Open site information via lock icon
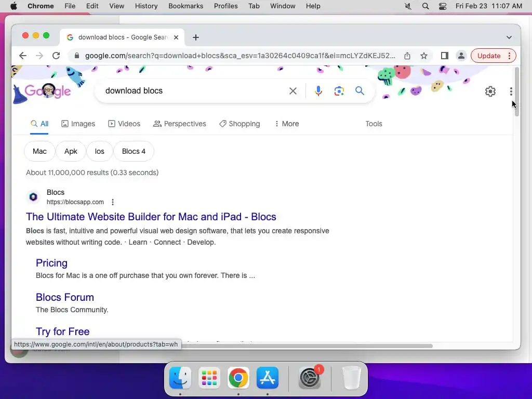 point(77,56)
